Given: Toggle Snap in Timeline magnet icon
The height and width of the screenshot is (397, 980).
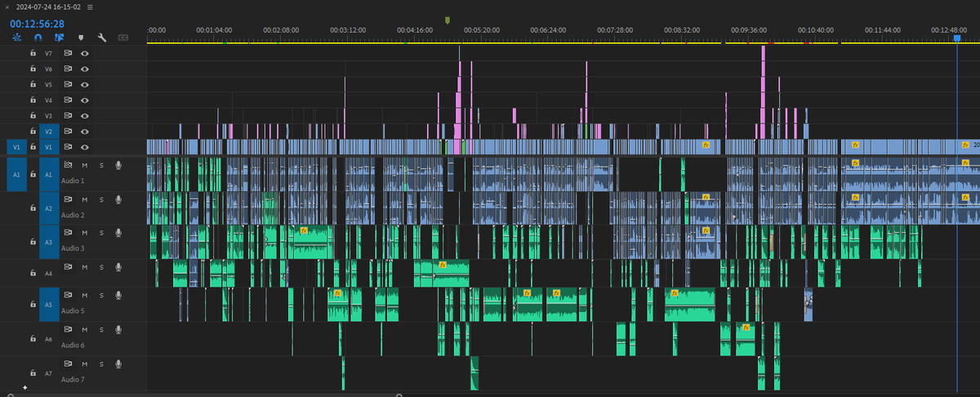Looking at the screenshot, I should click(38, 38).
